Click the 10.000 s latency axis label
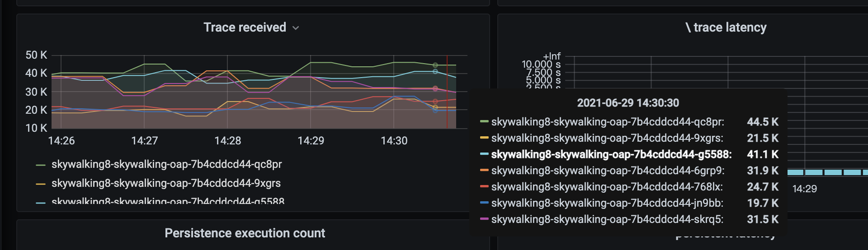The image size is (868, 250). (541, 65)
